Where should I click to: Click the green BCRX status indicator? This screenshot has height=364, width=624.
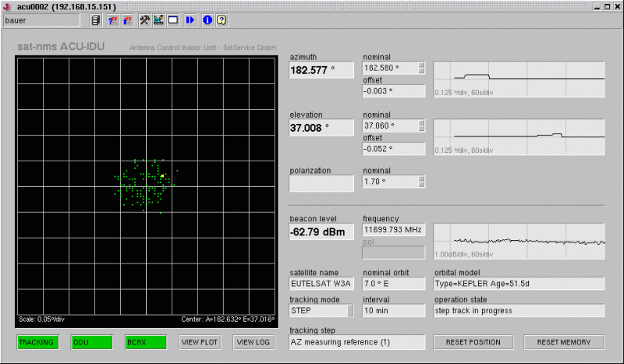(145, 342)
